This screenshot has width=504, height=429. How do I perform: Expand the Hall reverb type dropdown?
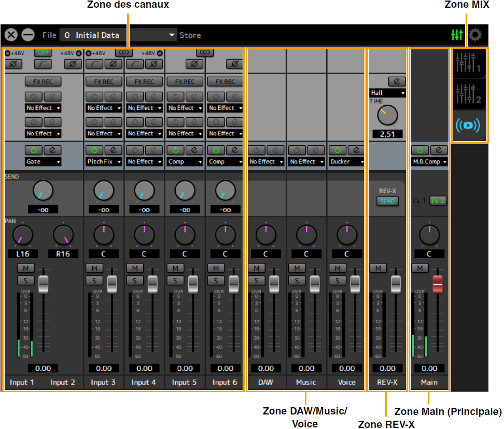coord(387,93)
